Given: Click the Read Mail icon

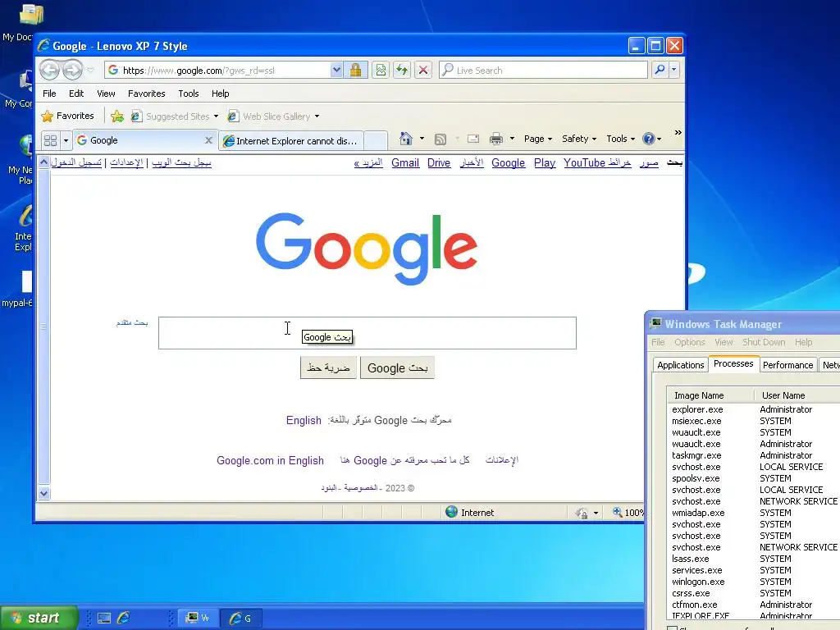Looking at the screenshot, I should point(473,139).
